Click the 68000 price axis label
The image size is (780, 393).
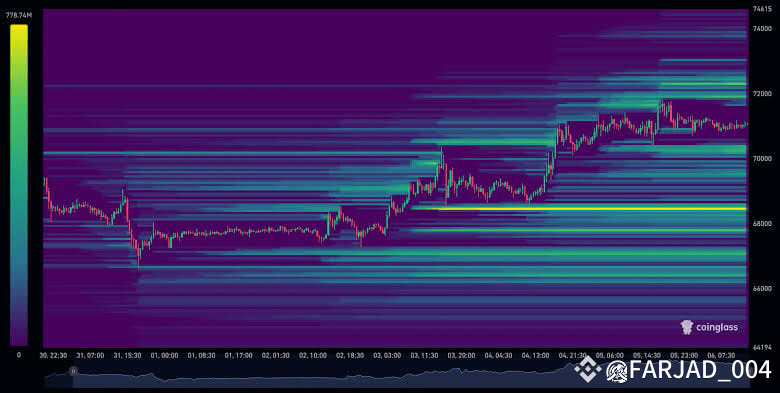pos(762,224)
